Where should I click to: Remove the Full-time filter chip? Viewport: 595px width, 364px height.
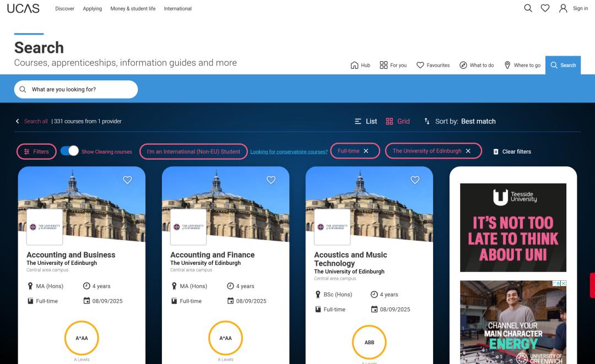click(x=366, y=151)
